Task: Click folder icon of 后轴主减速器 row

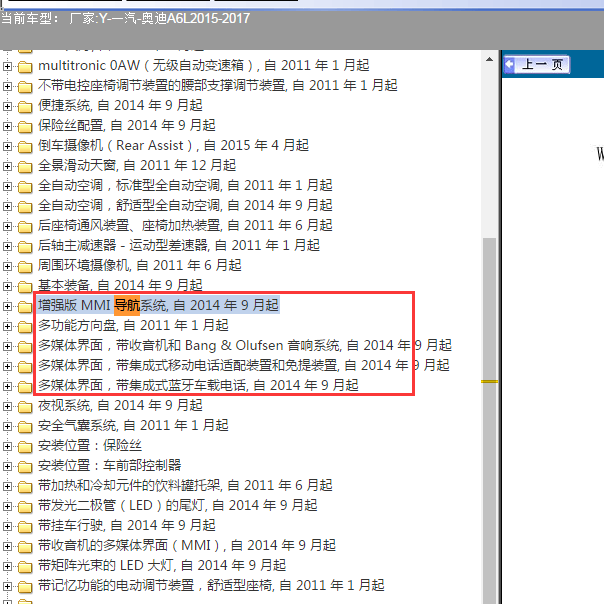Action: 25,247
